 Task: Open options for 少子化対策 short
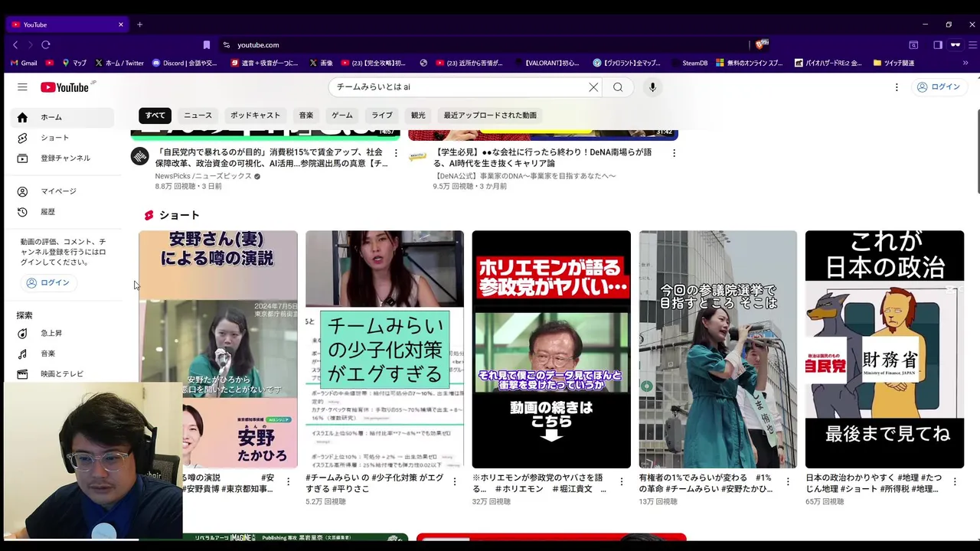(455, 481)
